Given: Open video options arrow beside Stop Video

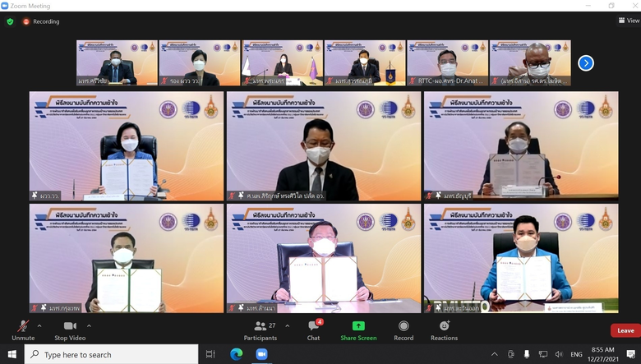Looking at the screenshot, I should [89, 325].
